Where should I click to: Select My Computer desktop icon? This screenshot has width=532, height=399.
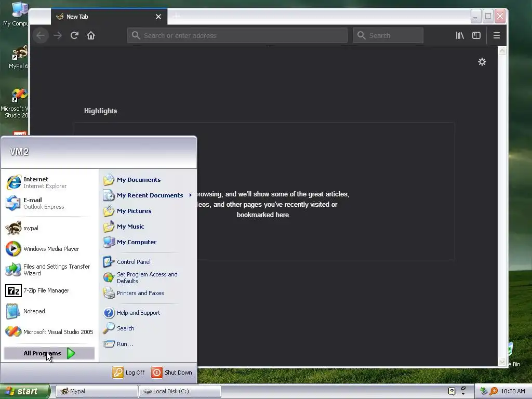[16, 14]
